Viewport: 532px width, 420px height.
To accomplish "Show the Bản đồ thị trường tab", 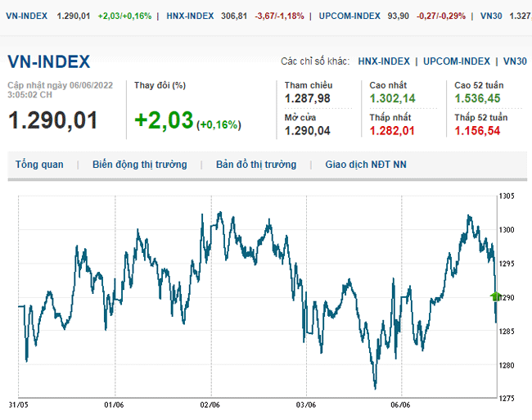I will coord(256,165).
